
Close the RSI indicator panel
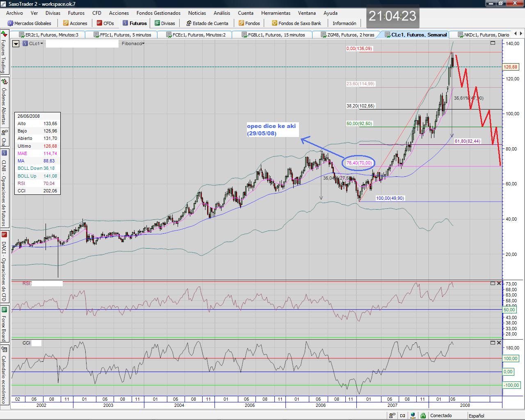pyautogui.click(x=499, y=283)
